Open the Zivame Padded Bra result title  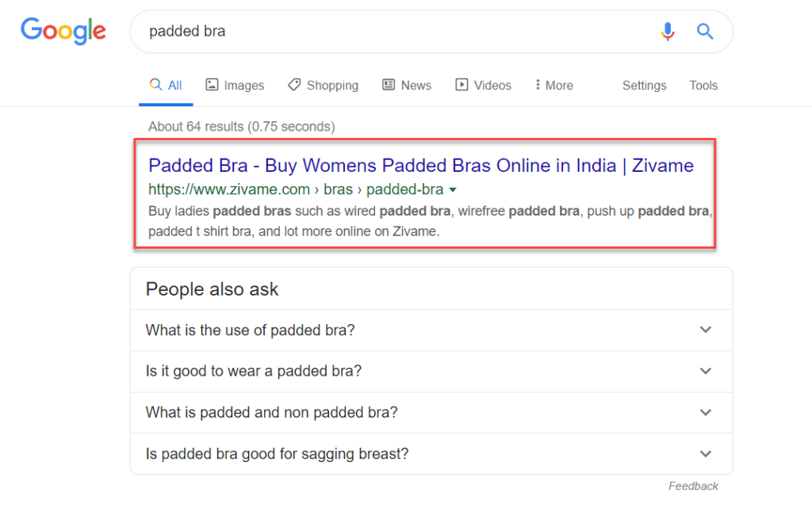[x=421, y=166]
